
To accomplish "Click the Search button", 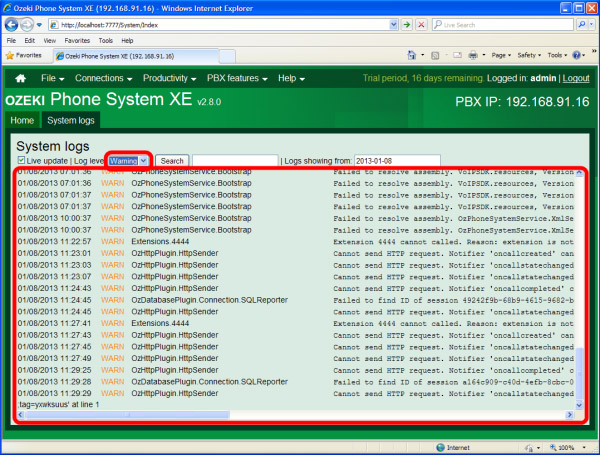I will coord(172,161).
